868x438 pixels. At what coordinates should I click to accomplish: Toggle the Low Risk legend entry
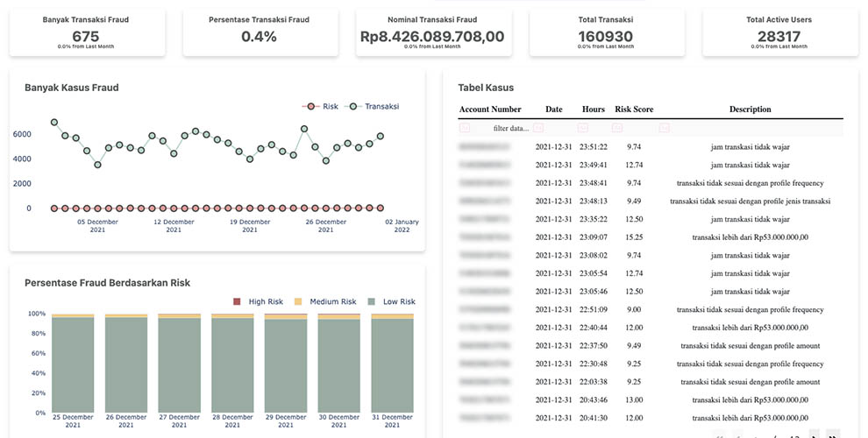(x=391, y=301)
